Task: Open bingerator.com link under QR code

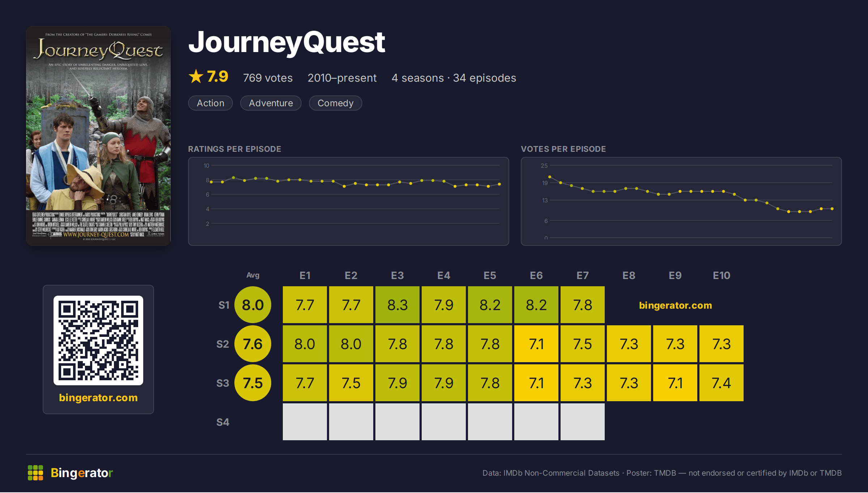Action: [x=98, y=398]
